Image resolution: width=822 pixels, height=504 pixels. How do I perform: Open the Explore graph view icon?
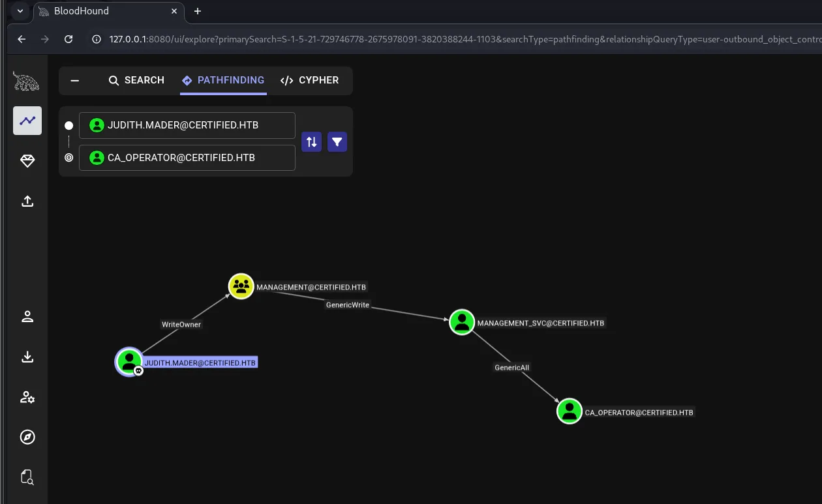[x=27, y=121]
